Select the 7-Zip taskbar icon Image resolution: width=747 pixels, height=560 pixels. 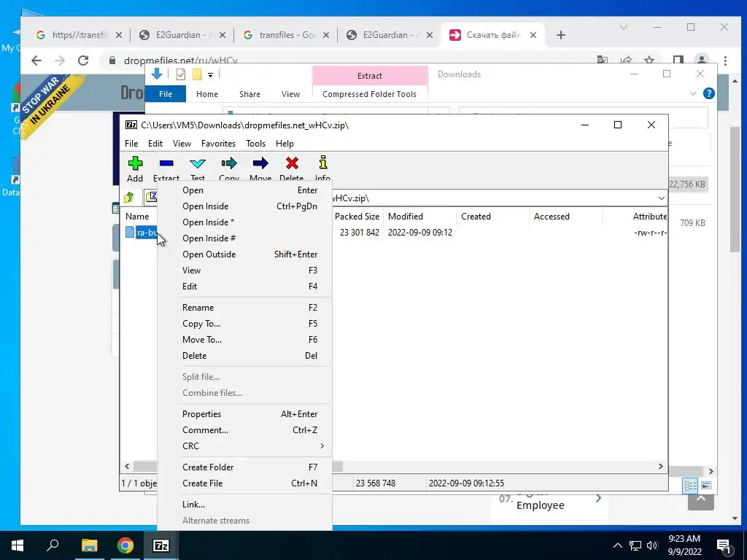(161, 545)
